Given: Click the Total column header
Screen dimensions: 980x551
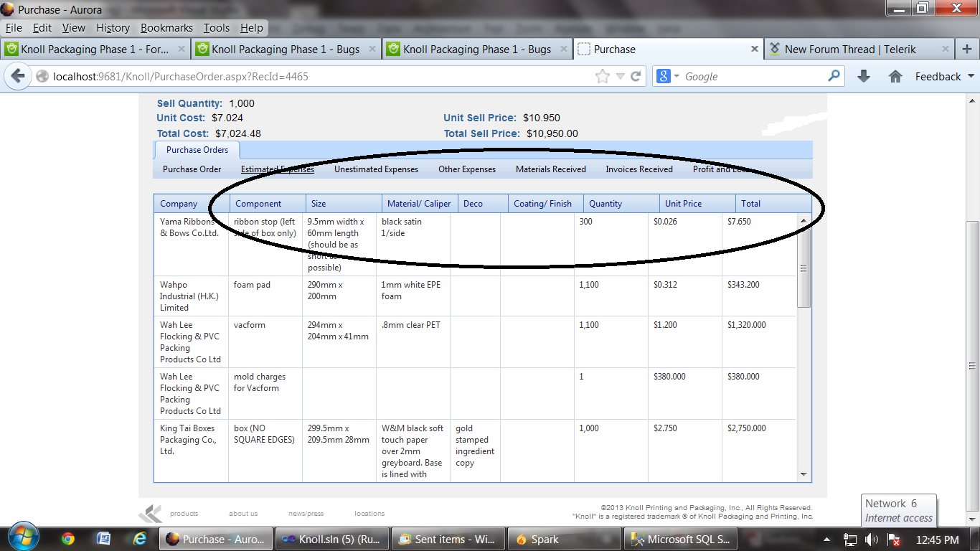Looking at the screenshot, I should [773, 204].
